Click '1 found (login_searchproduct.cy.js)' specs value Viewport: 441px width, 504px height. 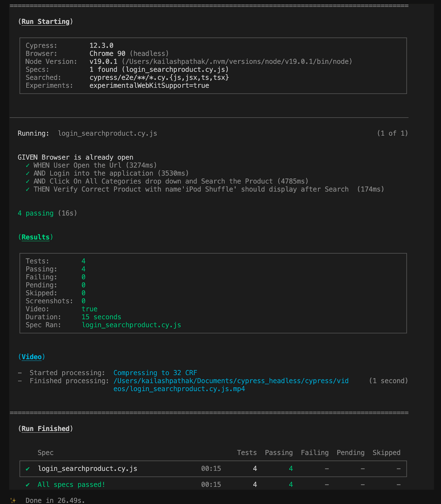click(159, 70)
